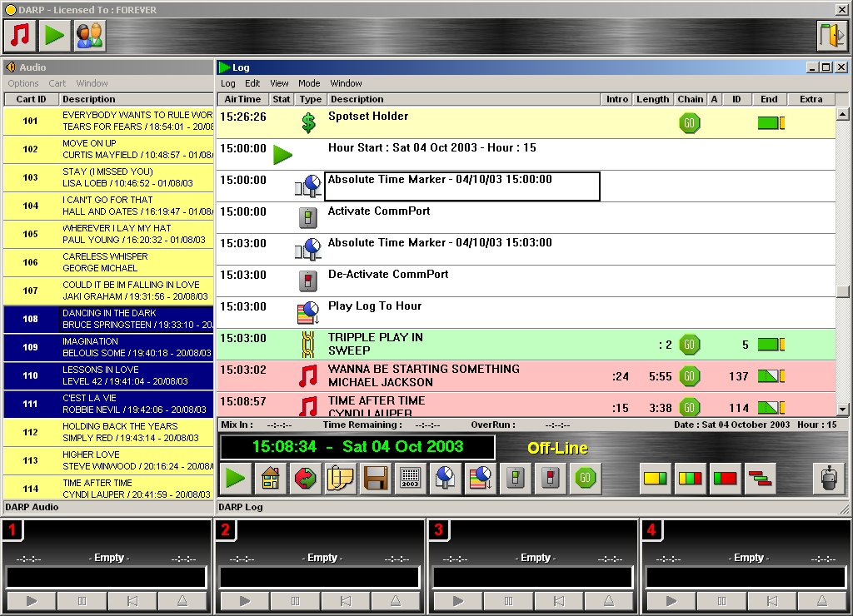The height and width of the screenshot is (616, 853).
Task: Click the house icon in log toolbar
Action: pyautogui.click(x=271, y=479)
